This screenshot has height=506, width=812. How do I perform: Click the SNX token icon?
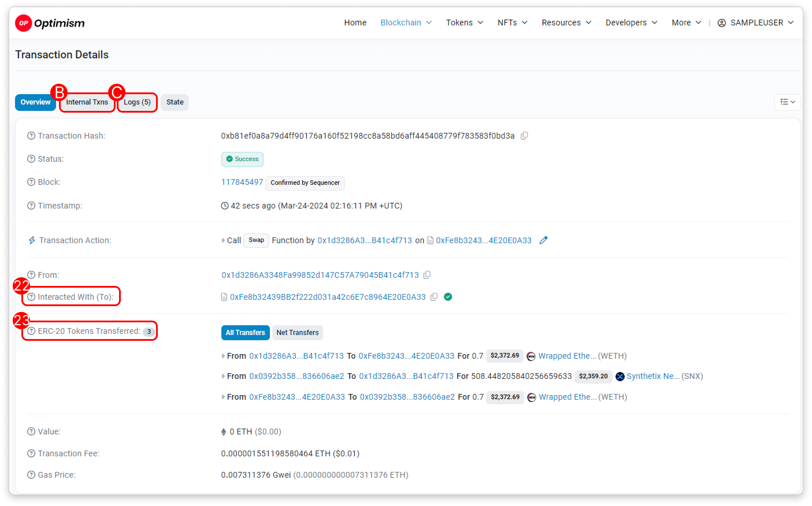(x=620, y=377)
